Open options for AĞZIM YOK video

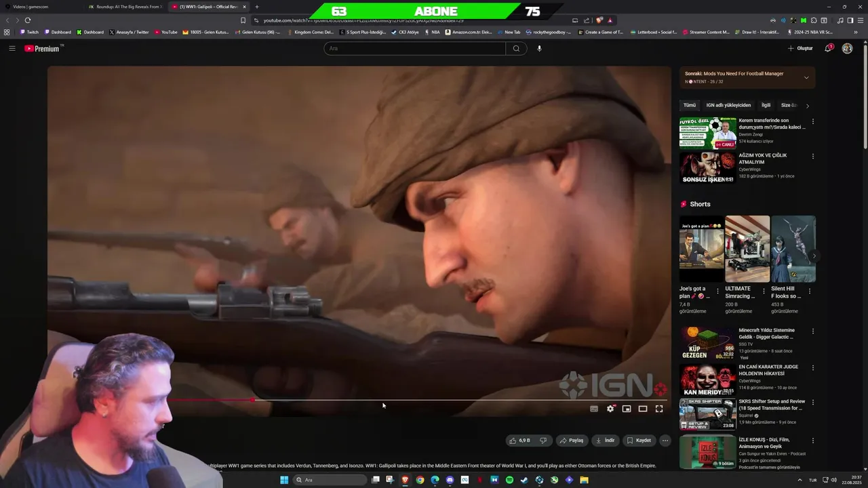[x=813, y=157]
